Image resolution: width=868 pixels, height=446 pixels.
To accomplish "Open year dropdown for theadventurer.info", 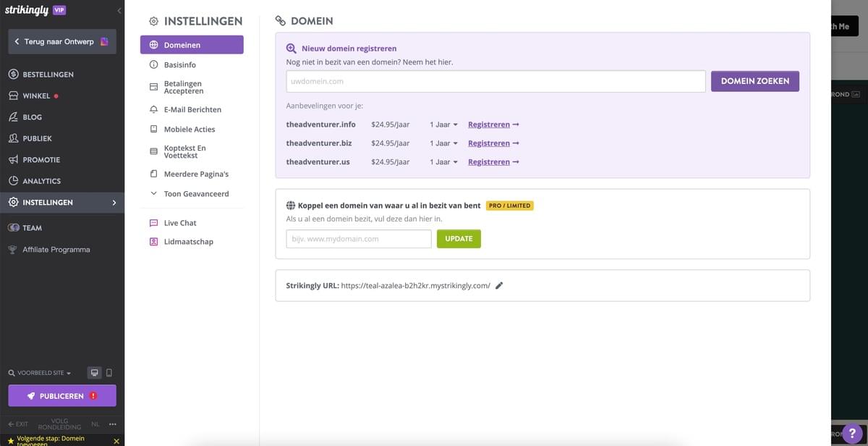I will pyautogui.click(x=443, y=125).
